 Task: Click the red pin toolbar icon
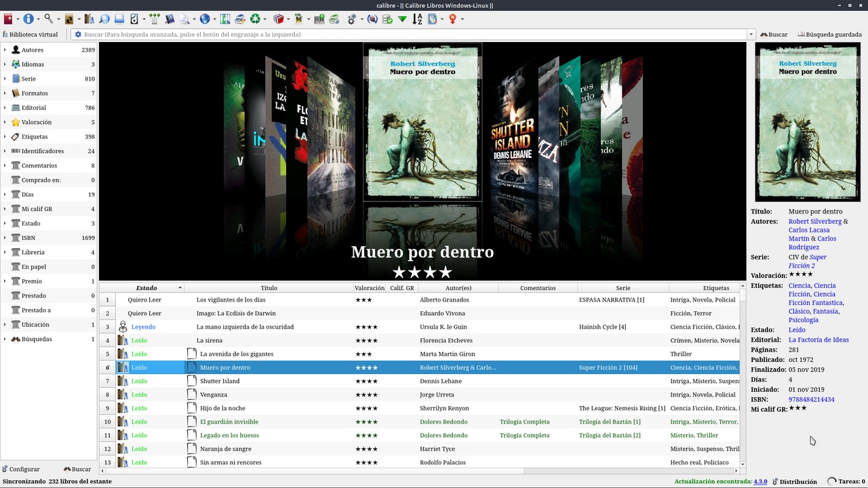coord(453,19)
